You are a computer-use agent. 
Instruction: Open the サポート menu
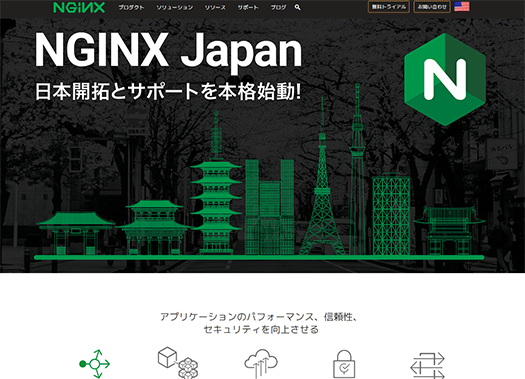tap(248, 7)
